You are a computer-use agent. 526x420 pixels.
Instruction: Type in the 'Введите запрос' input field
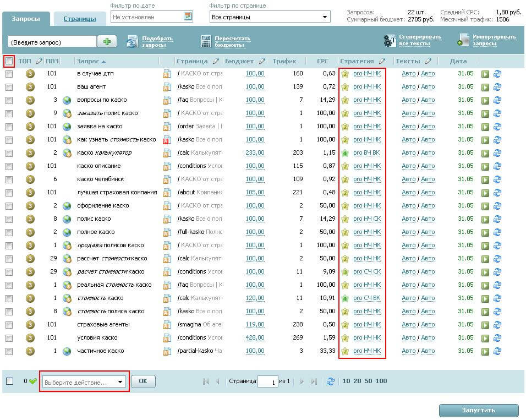tap(52, 42)
